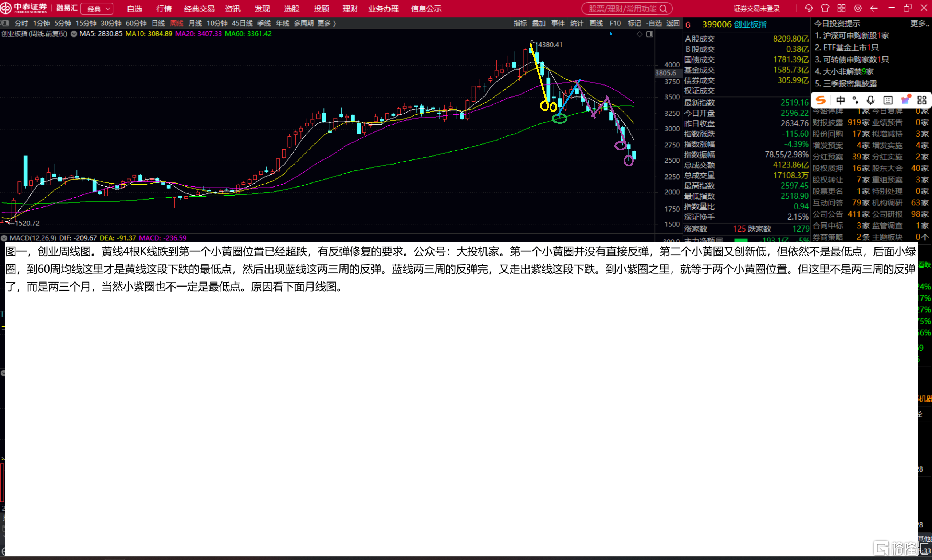Switch chart to 月线 period
Viewport: 932px width, 560px height.
pos(195,23)
